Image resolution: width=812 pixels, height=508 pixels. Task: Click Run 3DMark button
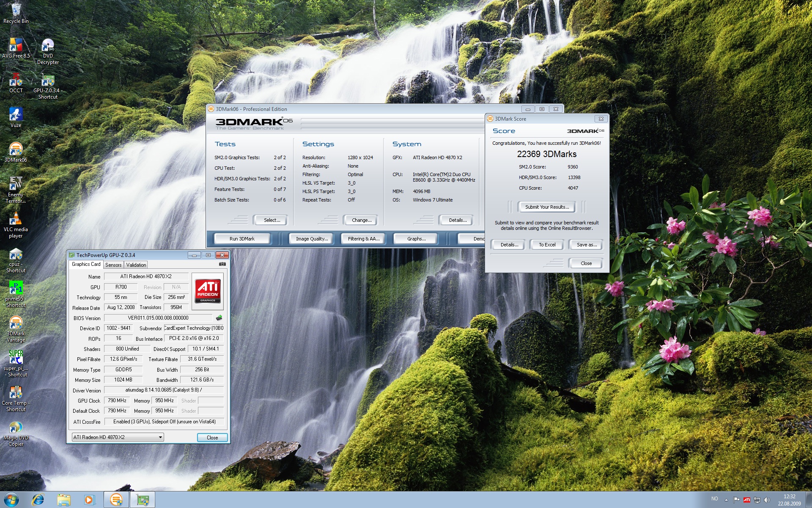point(242,239)
